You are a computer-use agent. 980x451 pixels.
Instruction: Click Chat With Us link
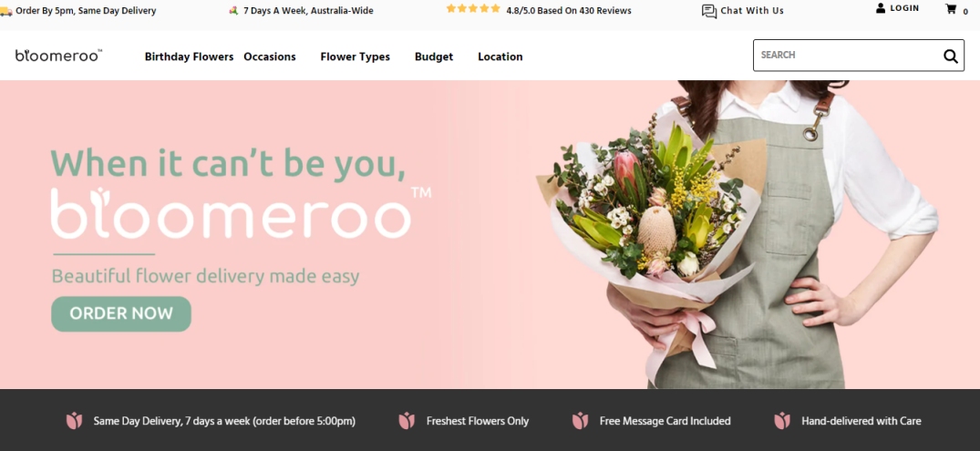[x=752, y=11]
